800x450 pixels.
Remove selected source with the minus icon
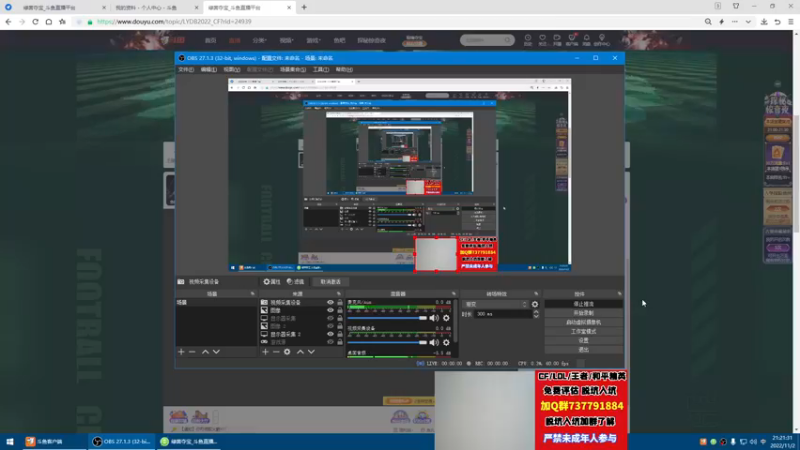(x=276, y=352)
